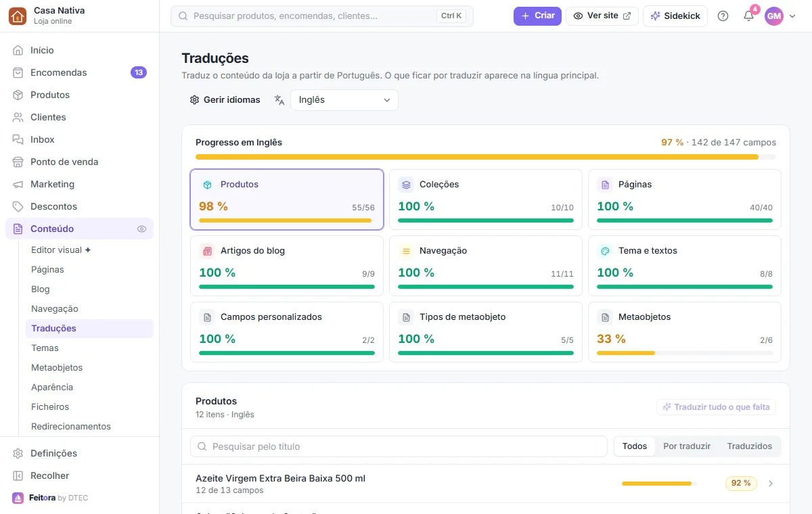Expand the Azeite Virgem Extra row chevron
Image resolution: width=812 pixels, height=514 pixels.
771,484
